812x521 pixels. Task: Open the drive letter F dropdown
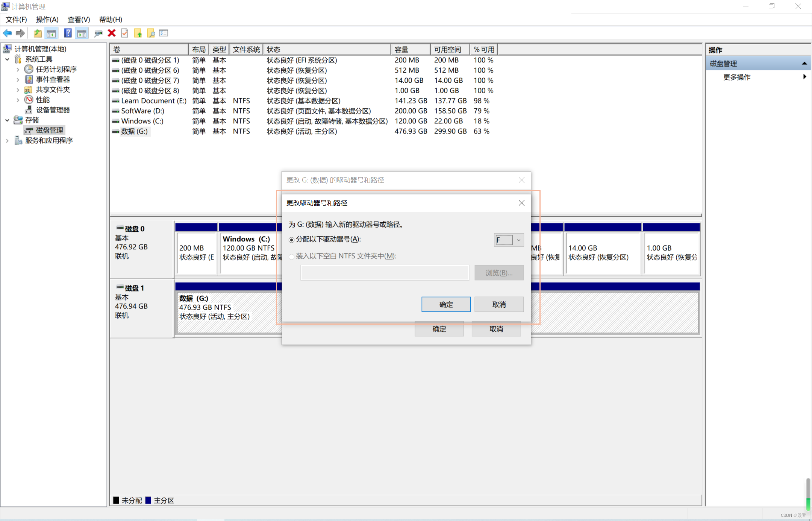[x=518, y=240]
